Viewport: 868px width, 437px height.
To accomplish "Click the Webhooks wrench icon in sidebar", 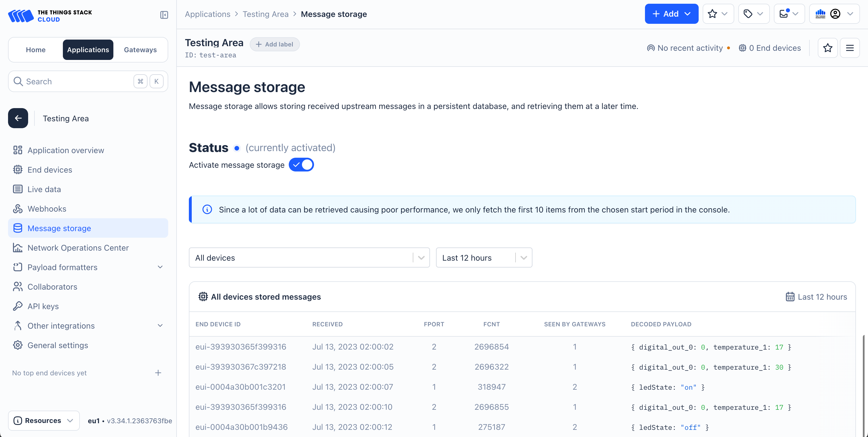I will click(18, 208).
